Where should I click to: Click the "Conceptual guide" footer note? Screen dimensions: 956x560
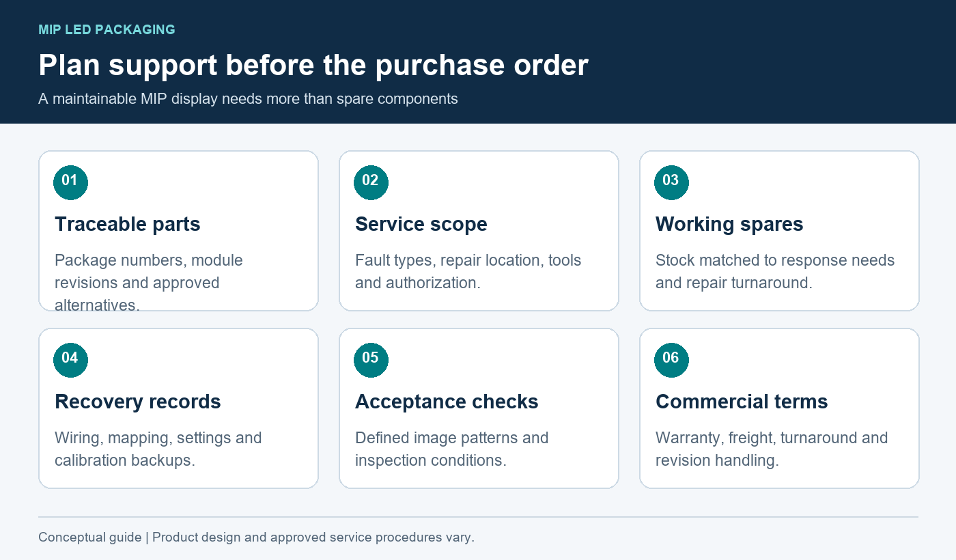tap(256, 537)
